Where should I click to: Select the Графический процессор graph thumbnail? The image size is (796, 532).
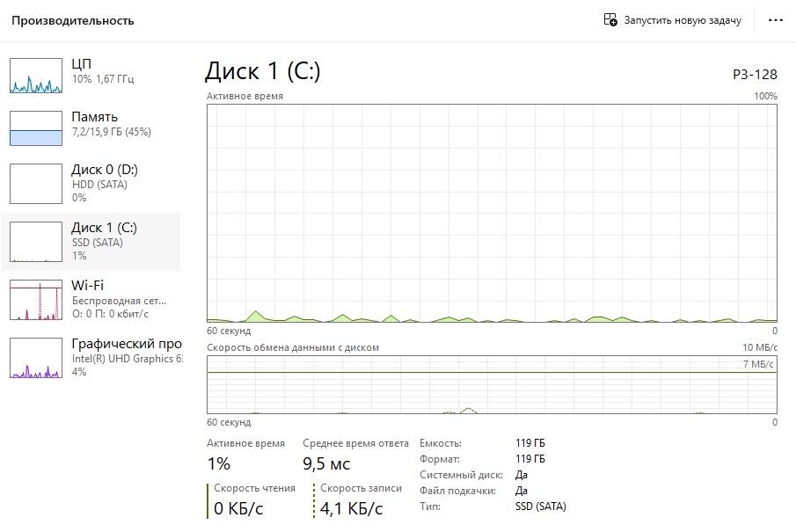coord(36,358)
